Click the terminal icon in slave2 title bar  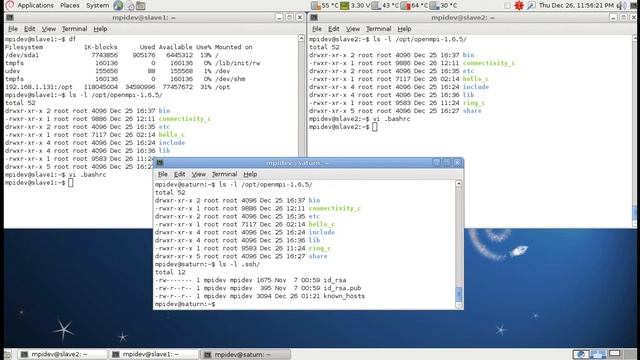(314, 18)
